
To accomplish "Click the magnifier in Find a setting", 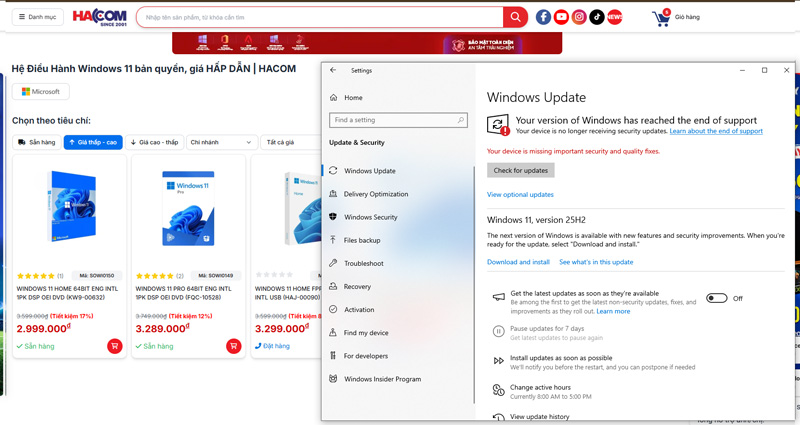I will 461,120.
